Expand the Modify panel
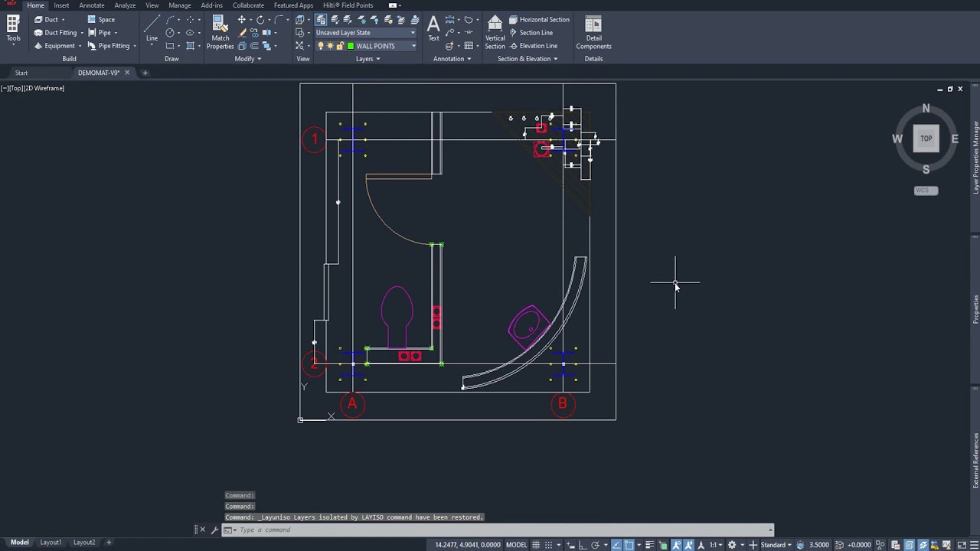 (248, 59)
